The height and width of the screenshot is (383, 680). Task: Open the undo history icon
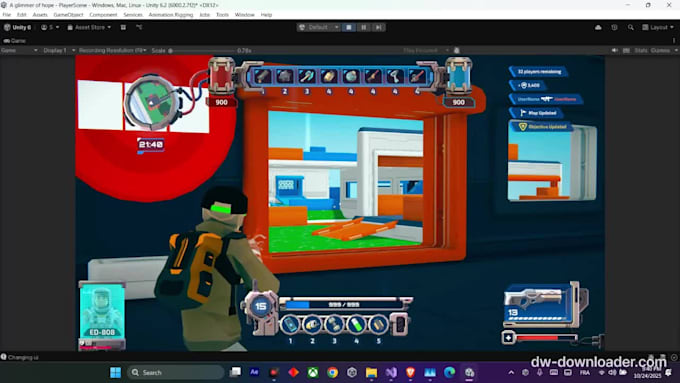coord(615,27)
